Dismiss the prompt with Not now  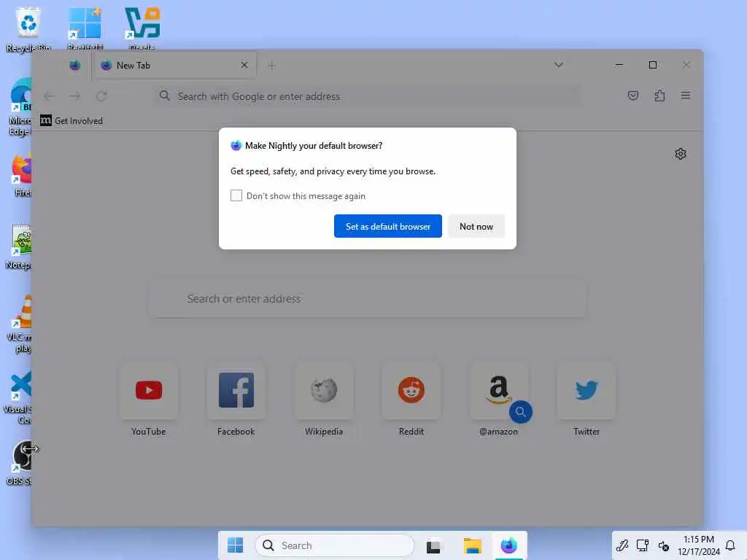tap(476, 226)
